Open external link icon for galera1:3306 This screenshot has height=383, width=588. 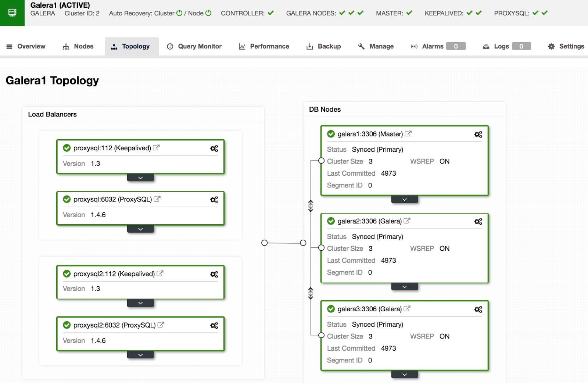click(x=408, y=134)
